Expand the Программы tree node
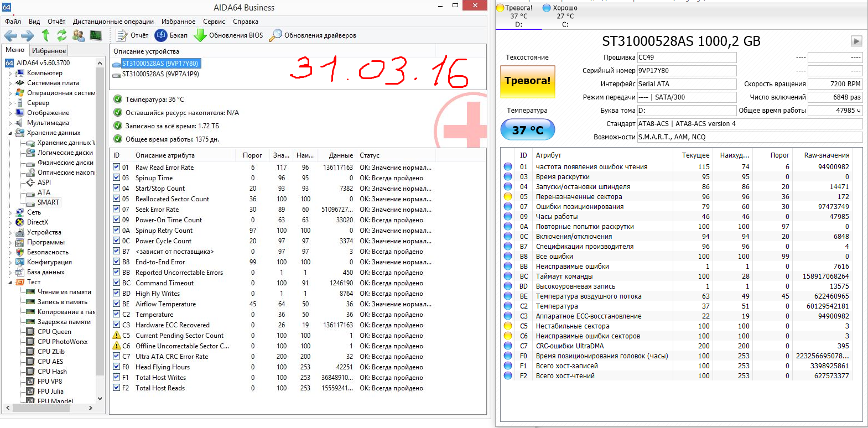868x428 pixels. (x=10, y=242)
